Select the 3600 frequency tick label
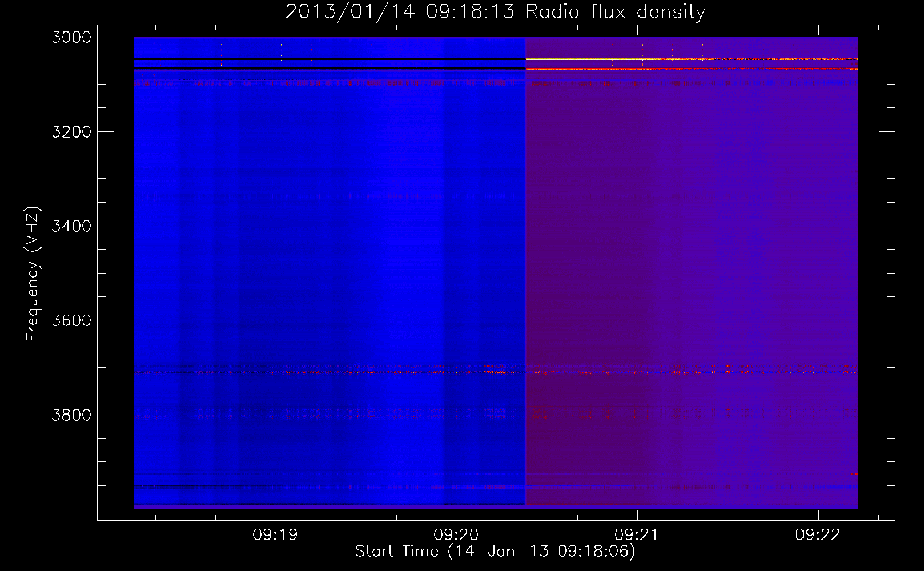The width and height of the screenshot is (924, 571). click(x=71, y=320)
